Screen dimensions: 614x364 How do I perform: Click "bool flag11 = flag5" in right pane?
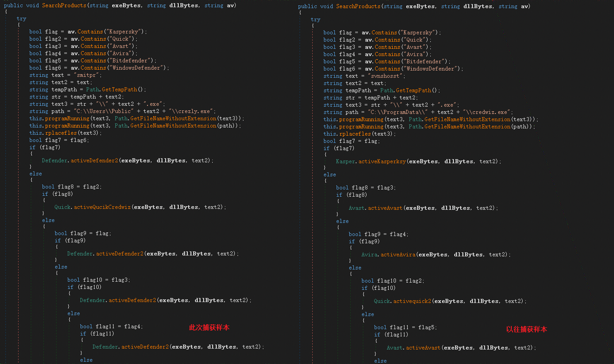(x=406, y=327)
